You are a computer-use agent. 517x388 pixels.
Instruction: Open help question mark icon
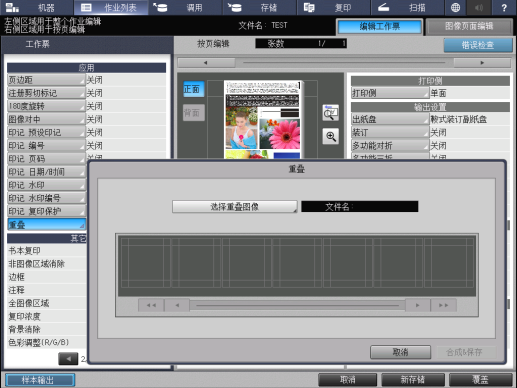point(504,7)
